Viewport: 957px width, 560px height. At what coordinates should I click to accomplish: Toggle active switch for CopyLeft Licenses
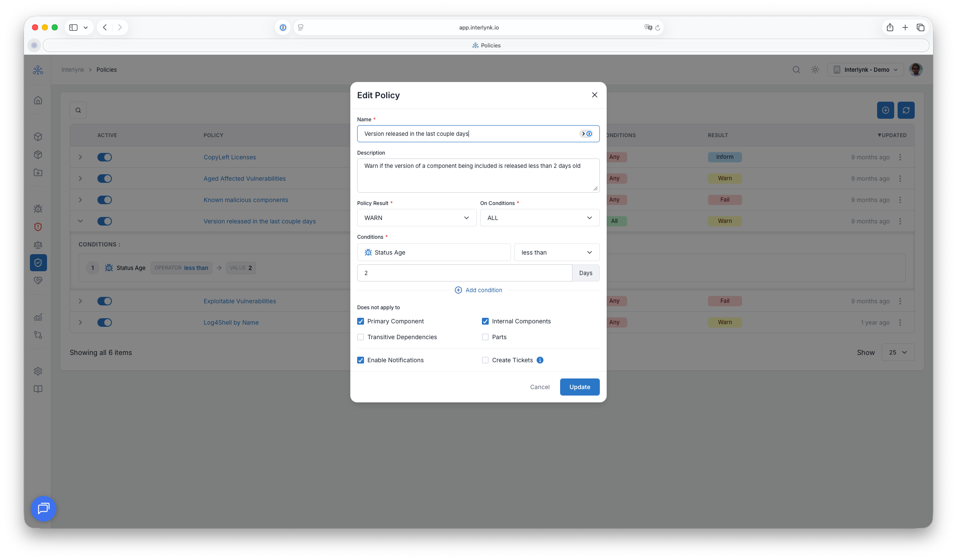pos(105,157)
